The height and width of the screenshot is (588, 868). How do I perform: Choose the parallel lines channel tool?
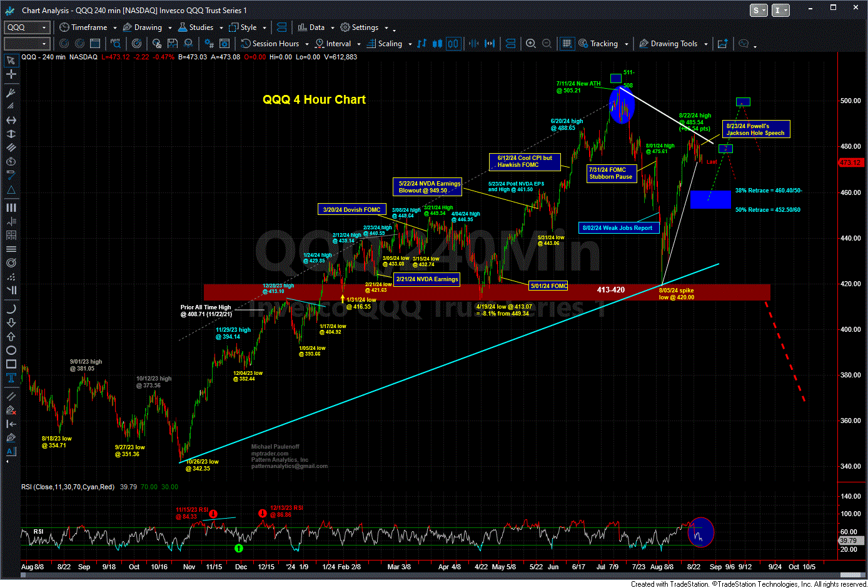coord(11,147)
